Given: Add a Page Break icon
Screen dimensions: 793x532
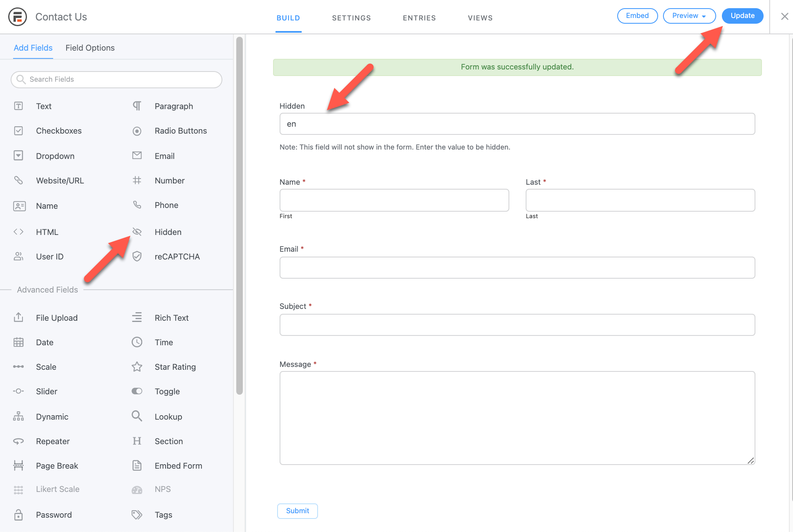Looking at the screenshot, I should point(18,465).
